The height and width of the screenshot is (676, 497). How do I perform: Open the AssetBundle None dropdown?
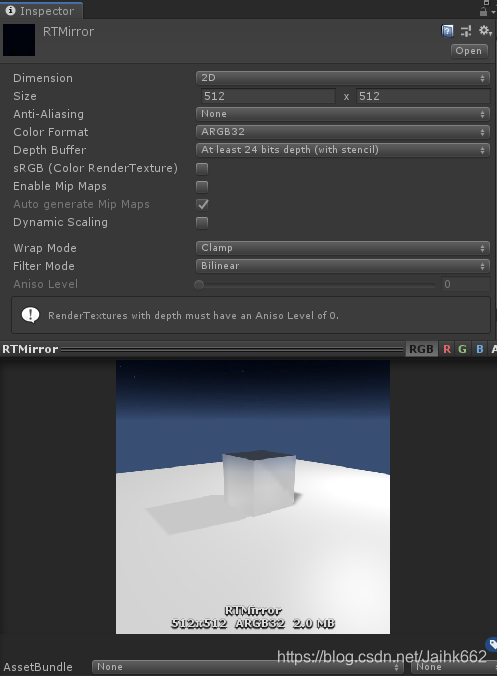(248, 667)
